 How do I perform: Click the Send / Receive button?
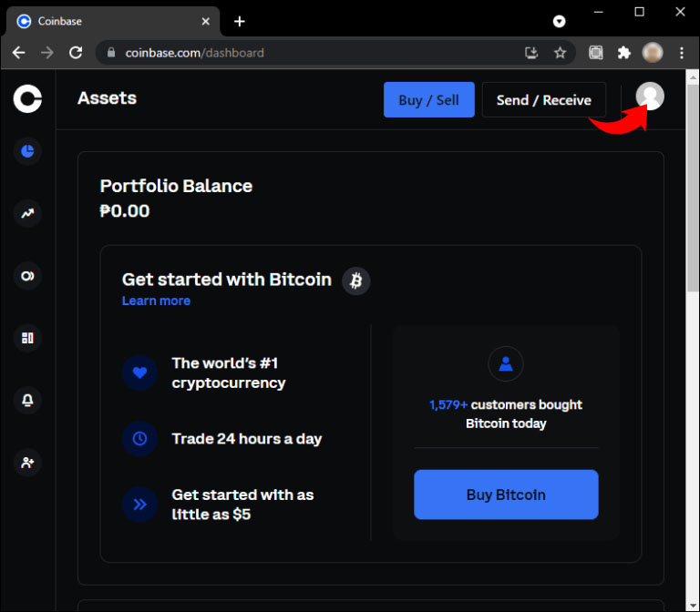[543, 100]
